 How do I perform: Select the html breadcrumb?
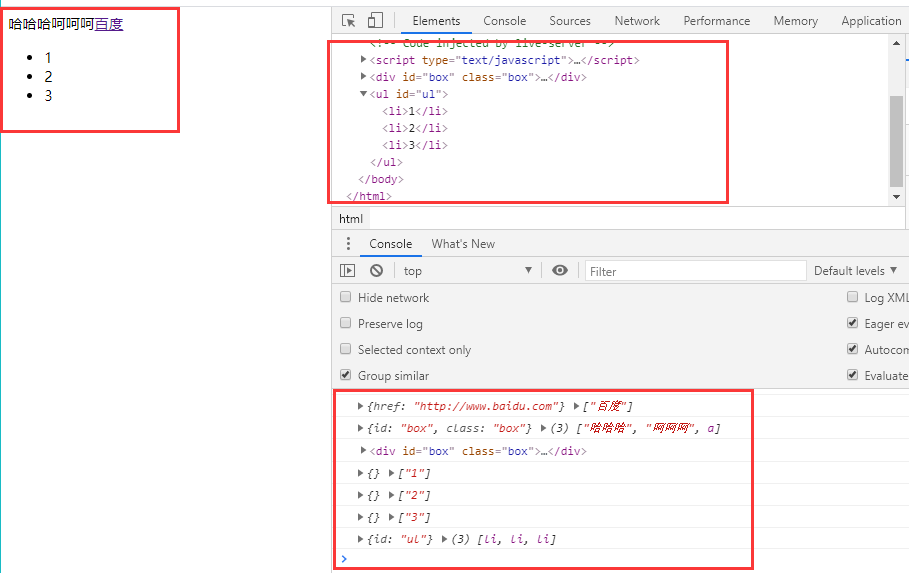[351, 219]
